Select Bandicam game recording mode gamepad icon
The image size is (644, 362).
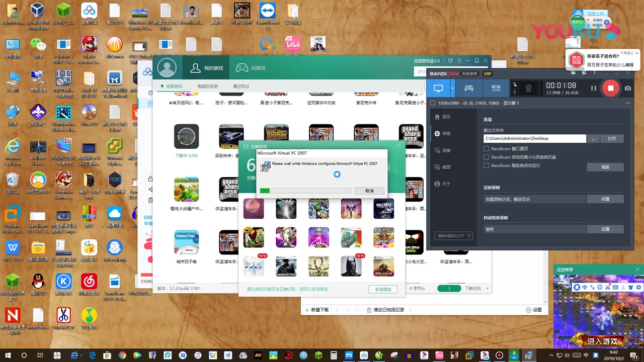click(468, 88)
